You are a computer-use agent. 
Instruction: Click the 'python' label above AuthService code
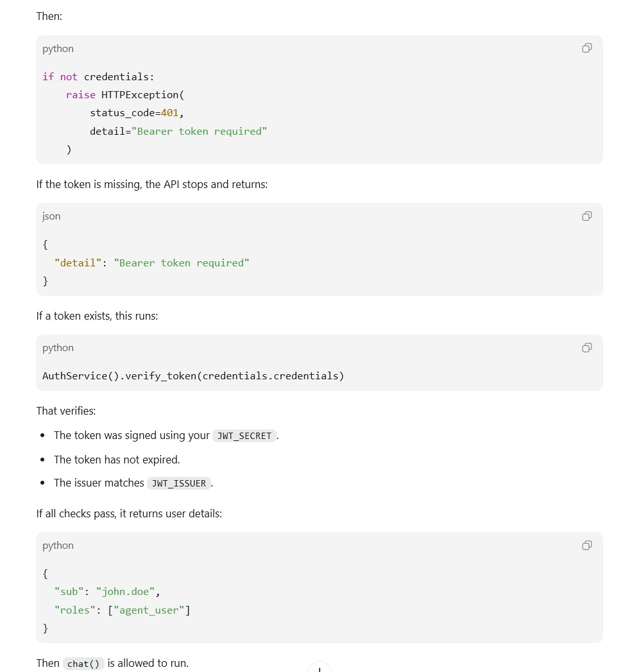[x=58, y=348]
